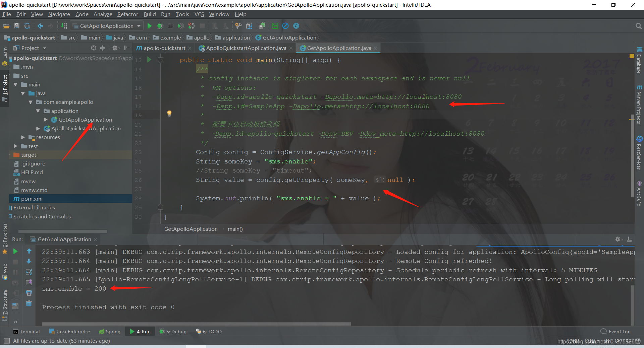This screenshot has height=348, width=644.
Task: Minimize Run panel with the download-style icon
Action: [629, 239]
